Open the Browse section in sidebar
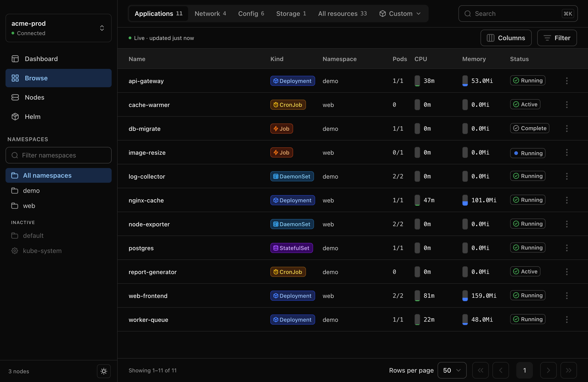The image size is (588, 382). tap(59, 78)
